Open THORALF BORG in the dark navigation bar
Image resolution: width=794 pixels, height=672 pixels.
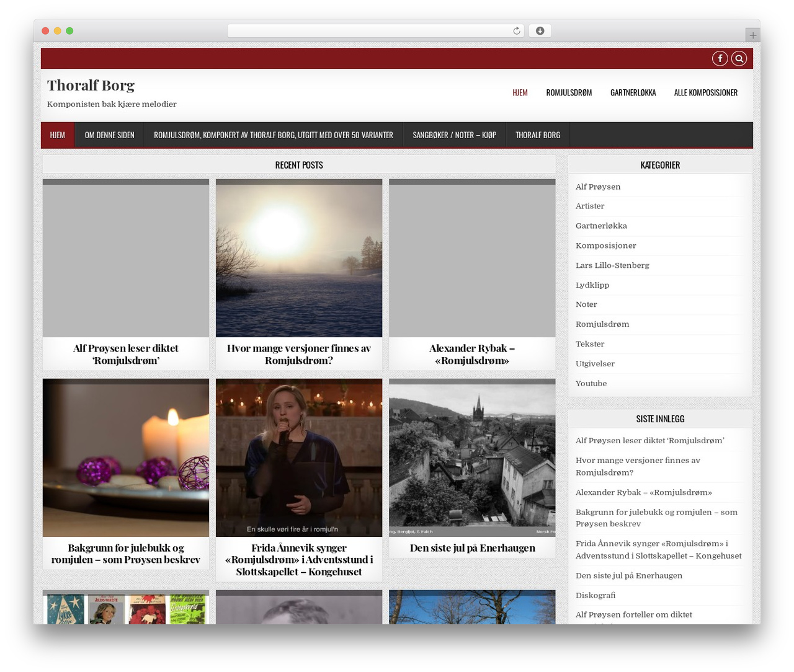pos(538,135)
